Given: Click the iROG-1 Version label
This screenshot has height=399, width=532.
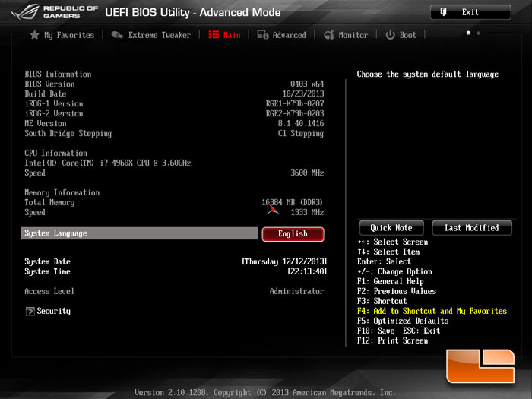Looking at the screenshot, I should point(54,103).
